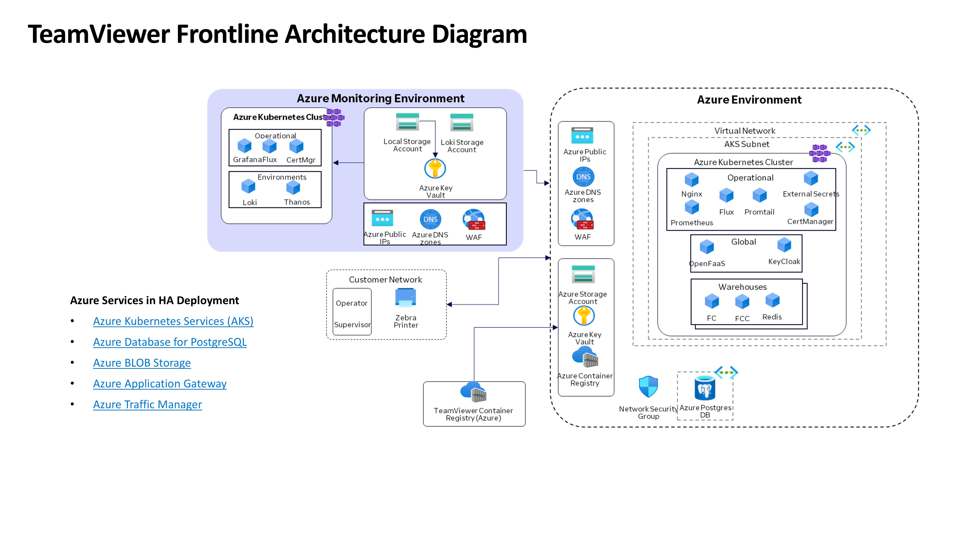Select the KeyCloak cube icon
Image resolution: width=980 pixels, height=551 pixels.
coord(784,245)
